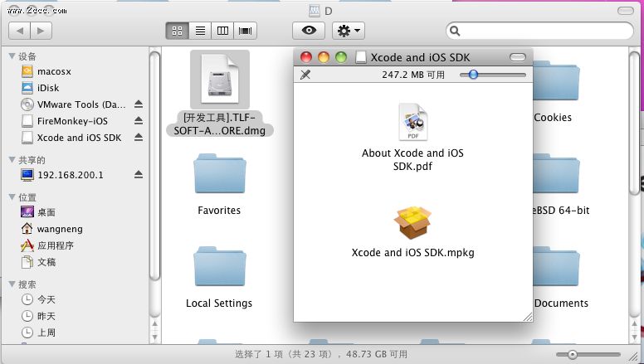Click the D folder title proxy icon
Screen dimensions: 644x364
pos(315,11)
